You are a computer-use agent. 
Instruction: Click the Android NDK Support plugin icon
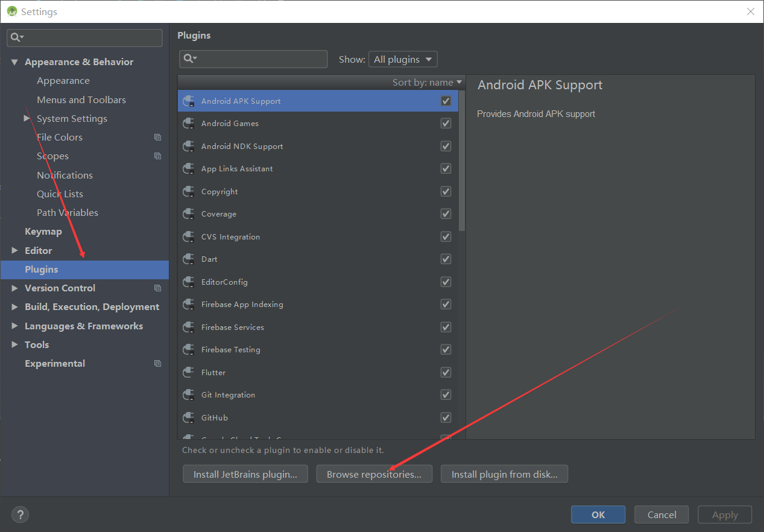point(188,146)
